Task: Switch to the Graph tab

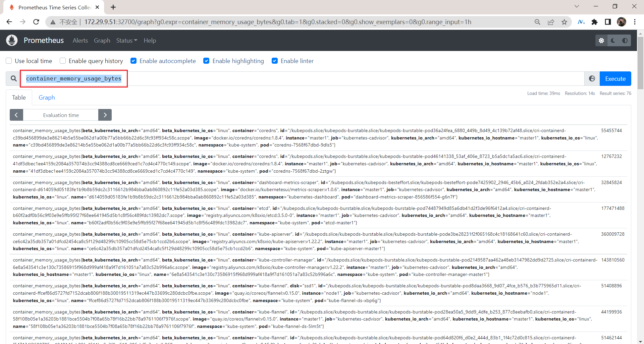Action: (47, 98)
